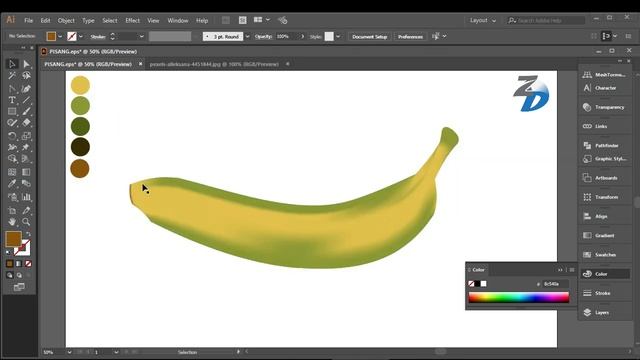Select the Shape Builder tool

coord(12,159)
